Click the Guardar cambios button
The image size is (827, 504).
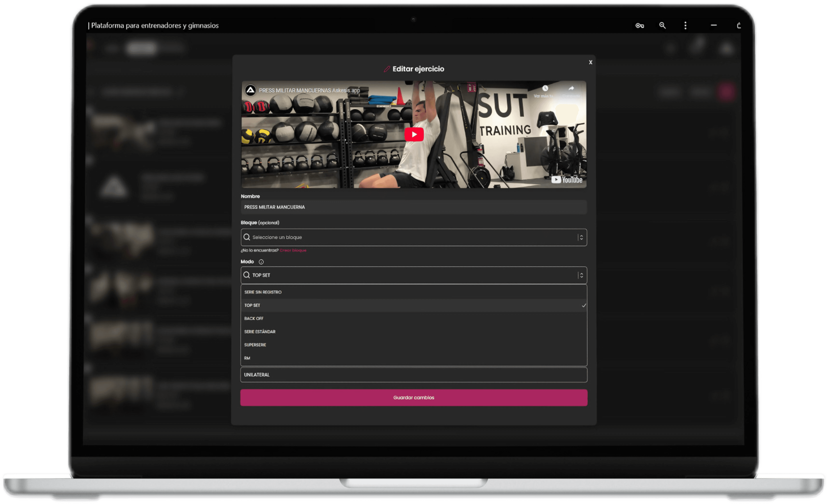(x=413, y=398)
